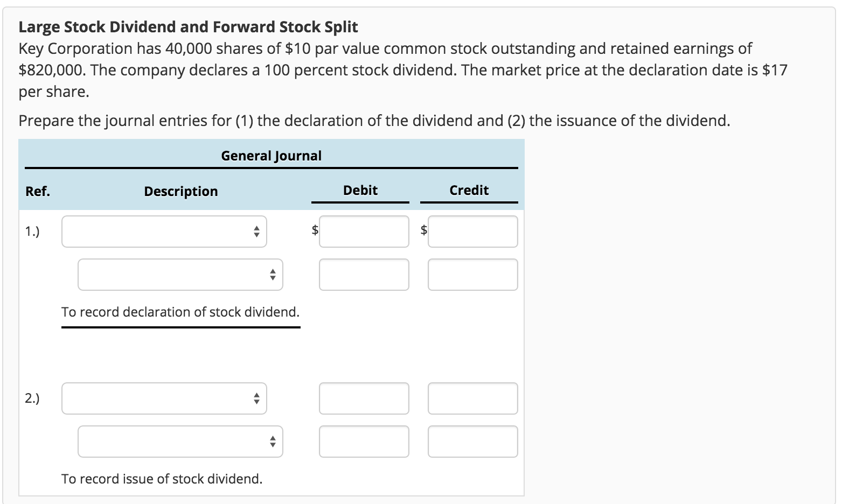Viewport: 849px width, 504px height.
Task: Click the Debit column heading
Action: coord(359,190)
